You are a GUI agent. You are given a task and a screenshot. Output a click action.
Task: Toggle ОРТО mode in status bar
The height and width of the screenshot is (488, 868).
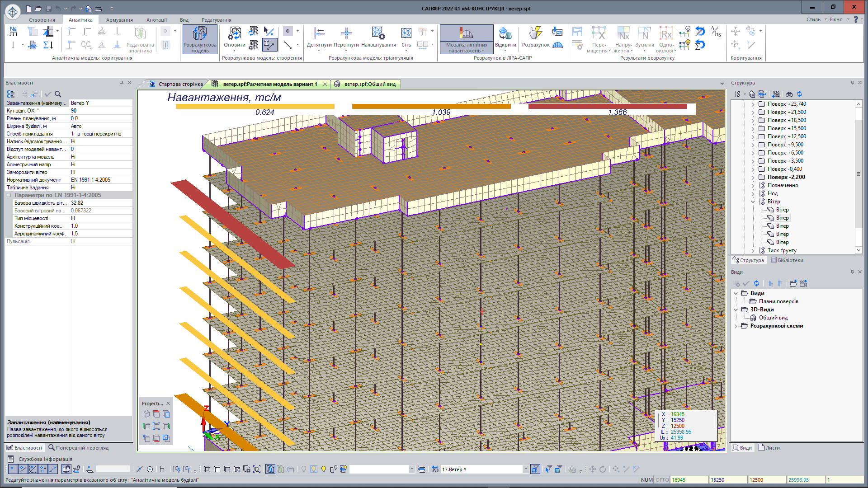pos(662,480)
